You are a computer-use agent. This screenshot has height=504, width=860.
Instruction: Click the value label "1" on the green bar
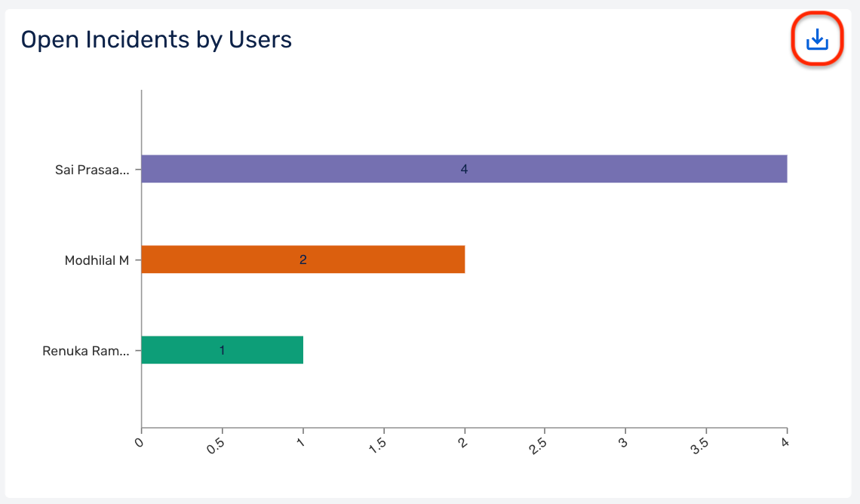point(223,349)
